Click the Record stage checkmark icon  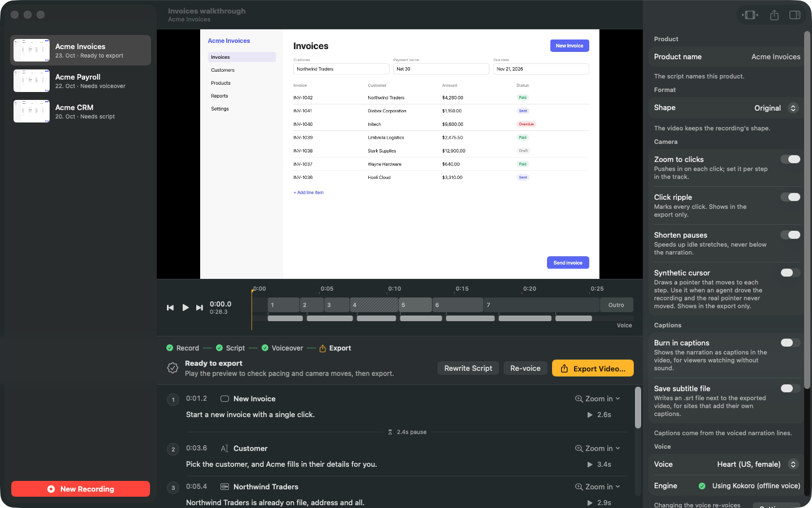point(170,348)
